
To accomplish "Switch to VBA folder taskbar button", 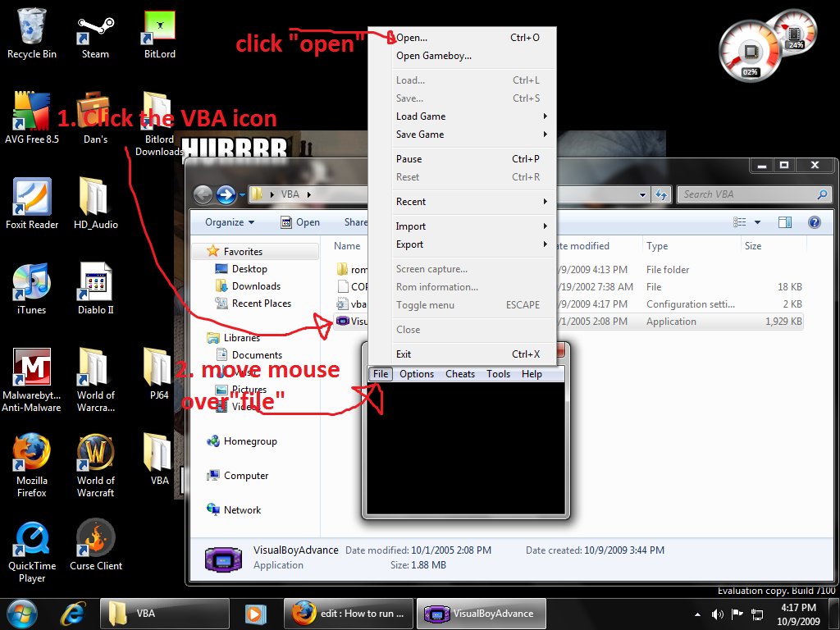I will coord(164,614).
